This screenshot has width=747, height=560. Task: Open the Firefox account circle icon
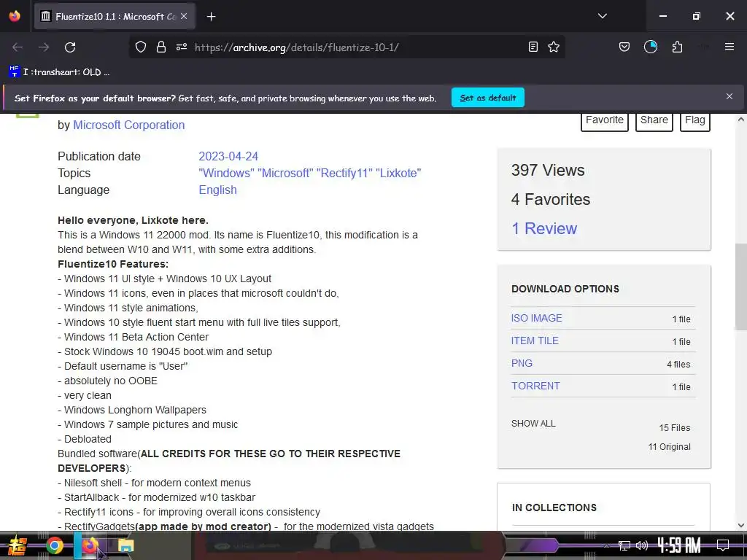[x=650, y=47]
